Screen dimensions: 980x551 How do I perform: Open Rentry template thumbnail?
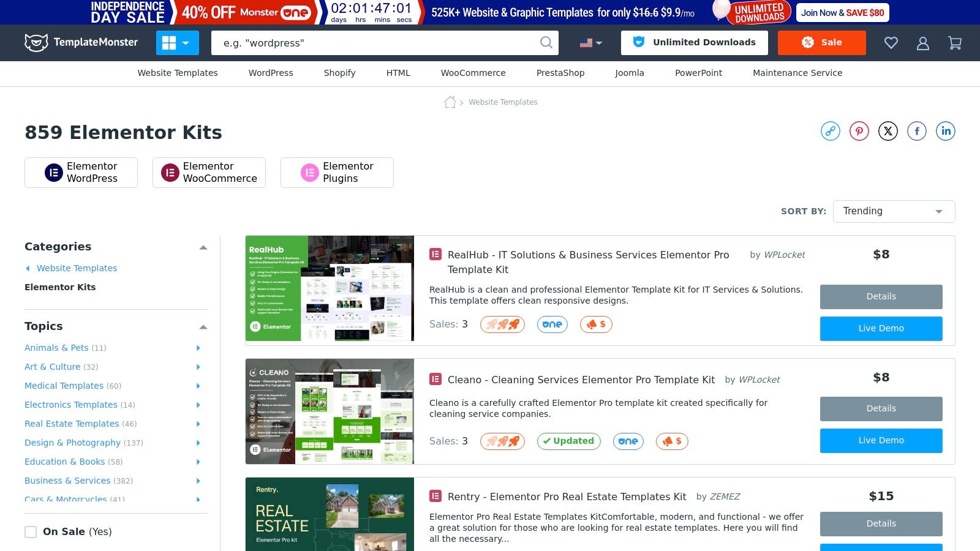click(x=330, y=514)
